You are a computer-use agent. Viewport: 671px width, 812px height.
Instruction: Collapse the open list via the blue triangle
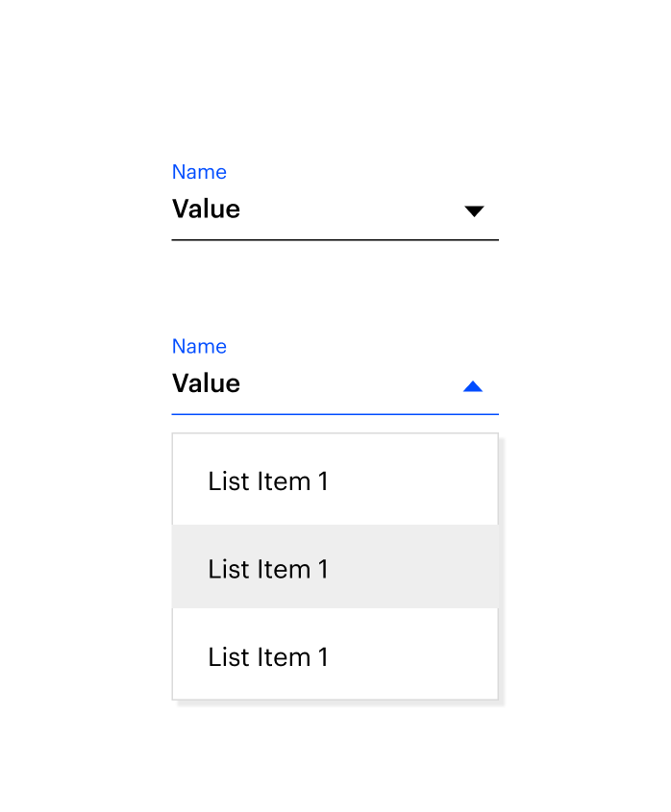(x=472, y=386)
